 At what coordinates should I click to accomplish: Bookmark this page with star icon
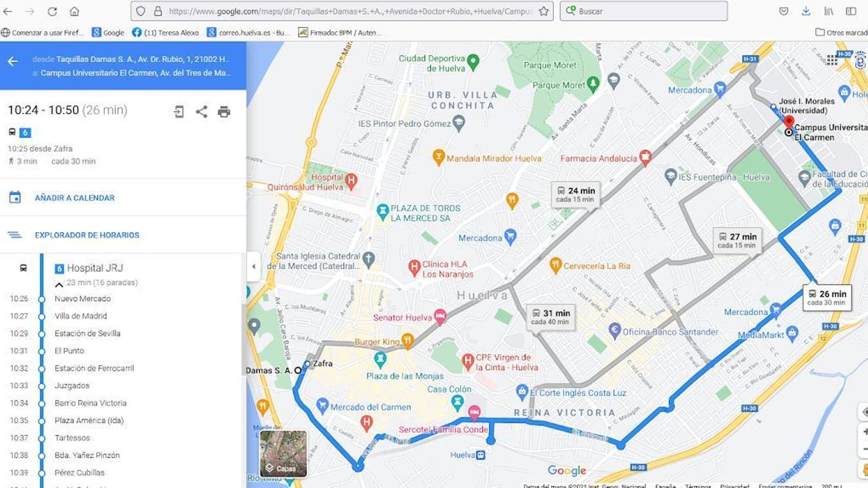pos(543,11)
